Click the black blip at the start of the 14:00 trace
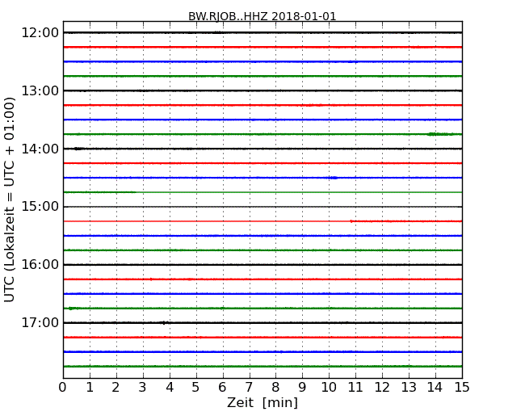This screenshot has height=420, width=525. 78,149
